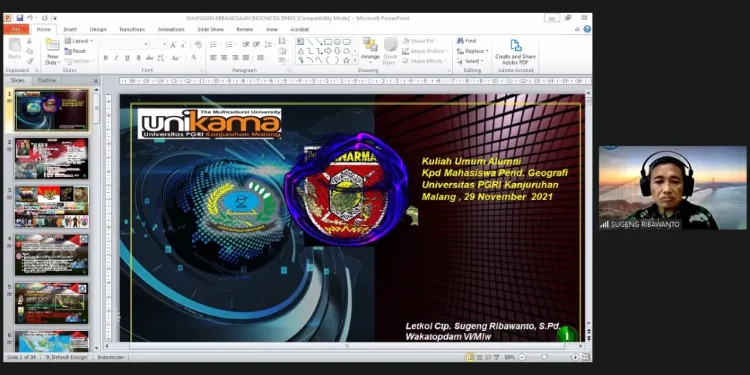Click the Redo icon in quick access toolbar
The image size is (750, 375).
(44, 18)
